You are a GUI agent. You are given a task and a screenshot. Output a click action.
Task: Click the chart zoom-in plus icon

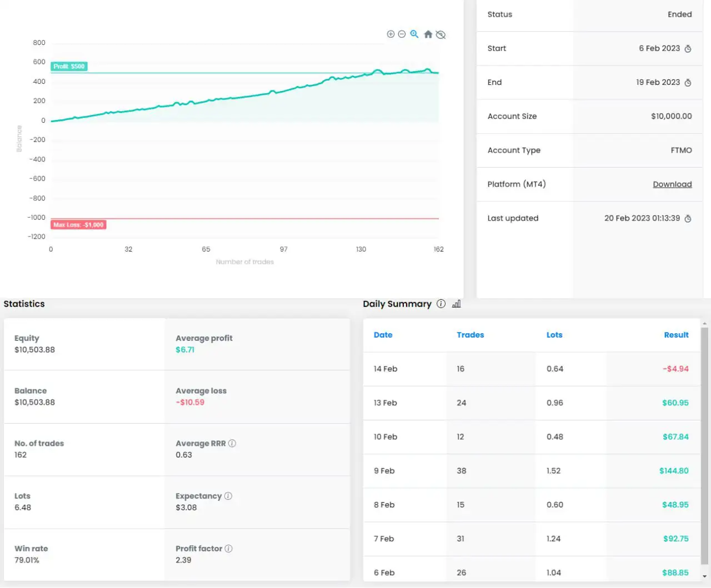(x=390, y=34)
